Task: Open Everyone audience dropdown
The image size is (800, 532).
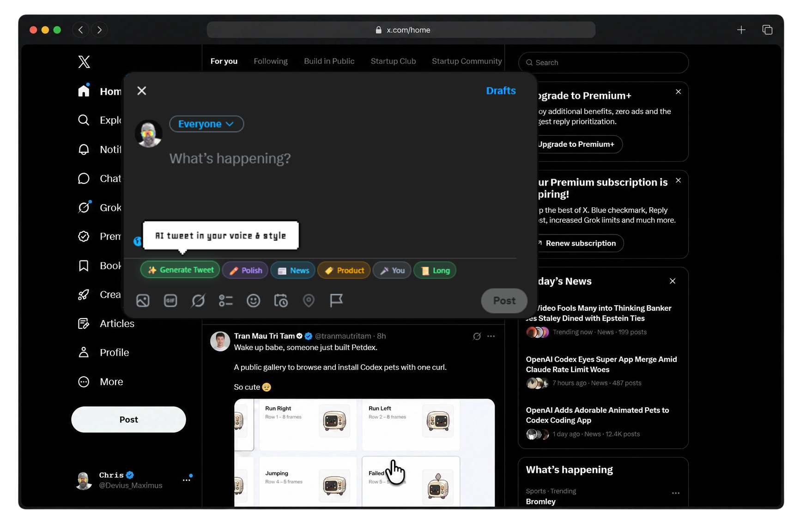Action: (206, 124)
